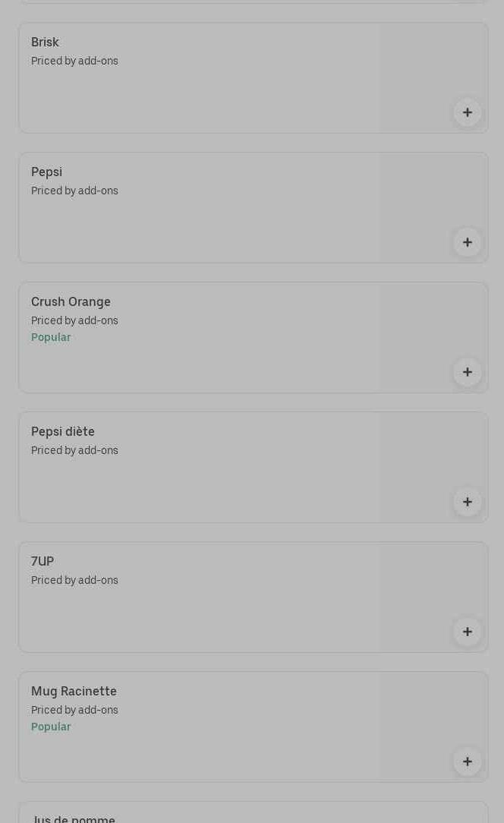Add Crush Orange with the plus icon

467,372
